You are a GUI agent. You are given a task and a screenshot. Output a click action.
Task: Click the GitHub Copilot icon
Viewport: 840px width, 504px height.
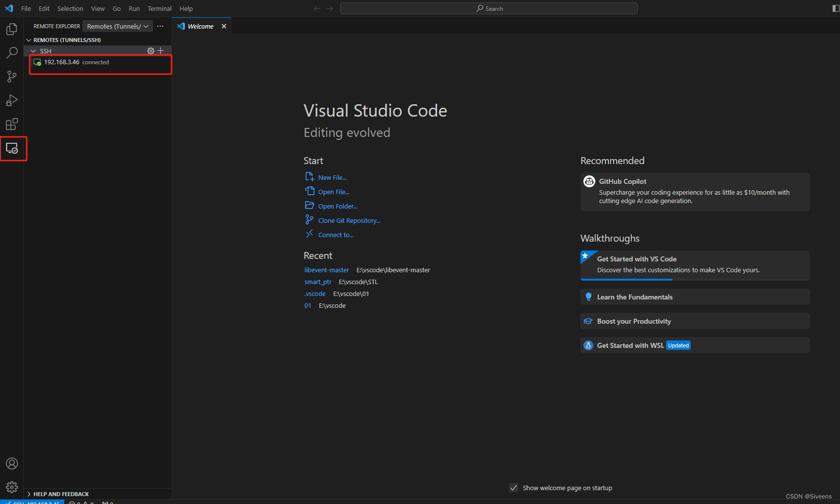[x=589, y=181]
